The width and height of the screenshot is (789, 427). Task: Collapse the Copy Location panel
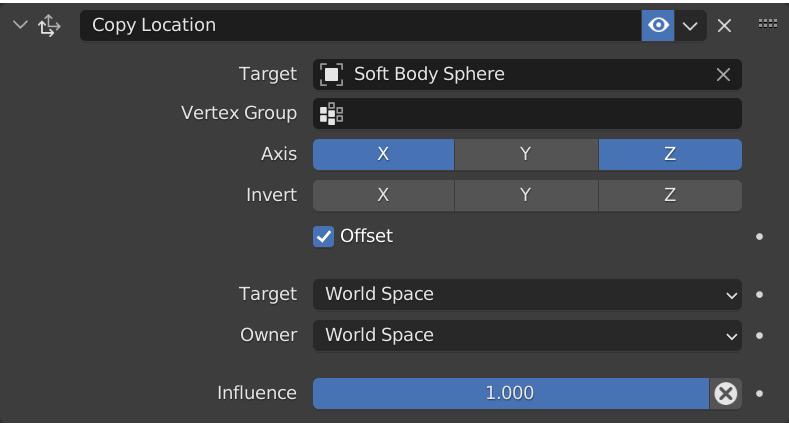point(20,24)
